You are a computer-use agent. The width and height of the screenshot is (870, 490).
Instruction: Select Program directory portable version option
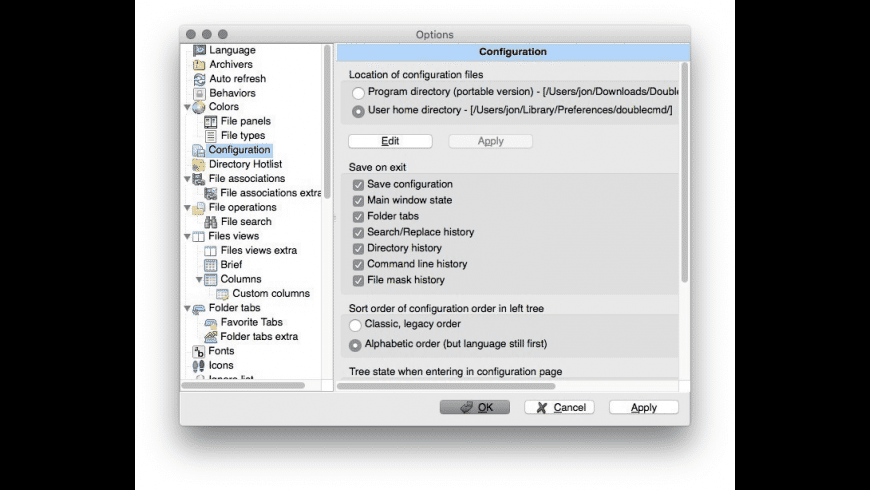[x=358, y=93]
